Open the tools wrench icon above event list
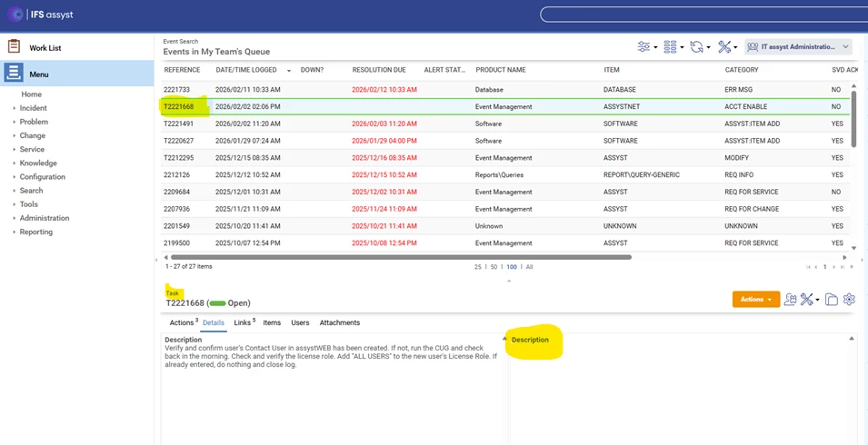Viewport: 868px width, 445px height. (725, 46)
